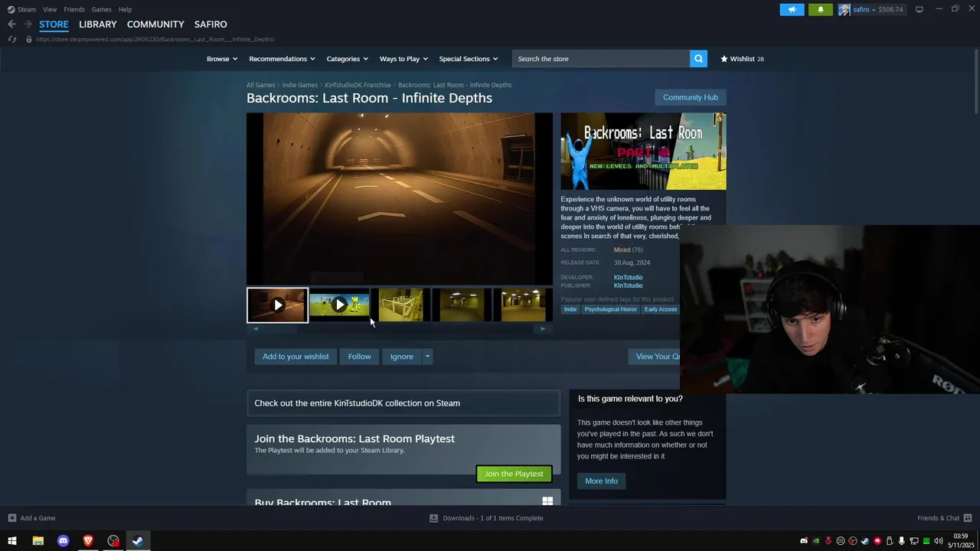Open File Explorer from taskbar
This screenshot has width=980, height=551.
click(x=38, y=541)
